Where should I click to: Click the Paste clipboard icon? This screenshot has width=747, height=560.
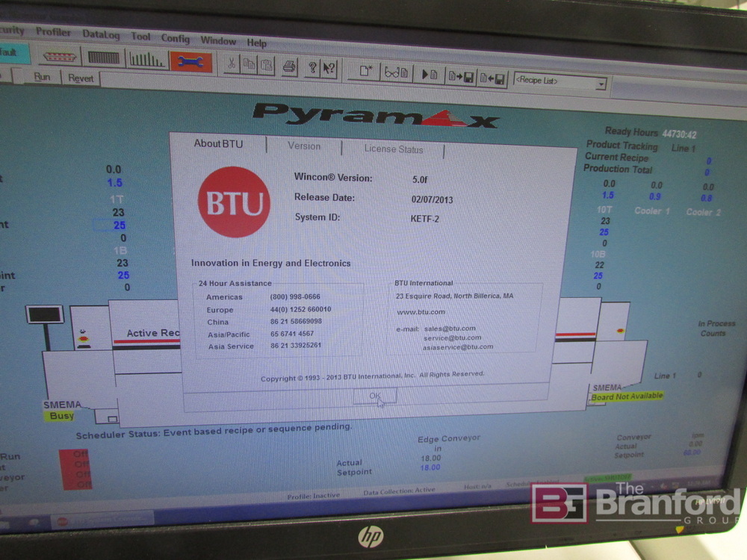tap(267, 66)
